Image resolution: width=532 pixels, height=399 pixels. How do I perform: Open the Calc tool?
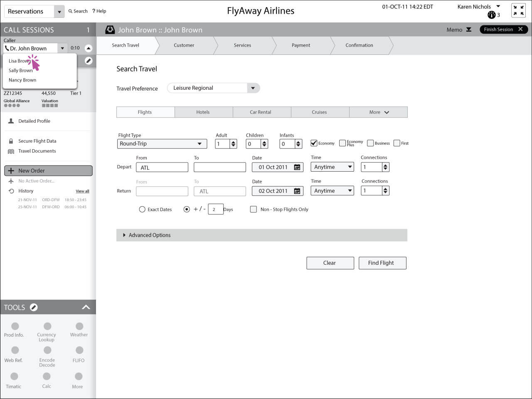tap(47, 377)
